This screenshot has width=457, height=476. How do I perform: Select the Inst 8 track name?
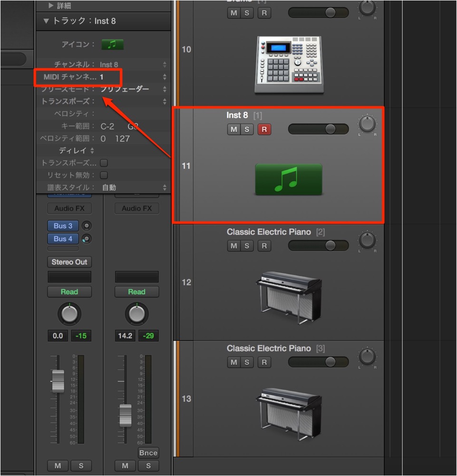pos(237,115)
